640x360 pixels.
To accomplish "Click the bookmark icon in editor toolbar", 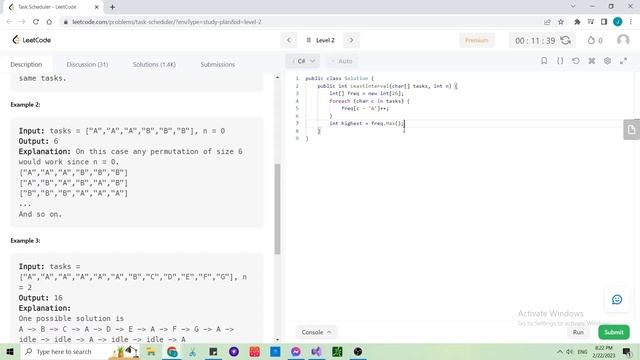I will coord(544,60).
